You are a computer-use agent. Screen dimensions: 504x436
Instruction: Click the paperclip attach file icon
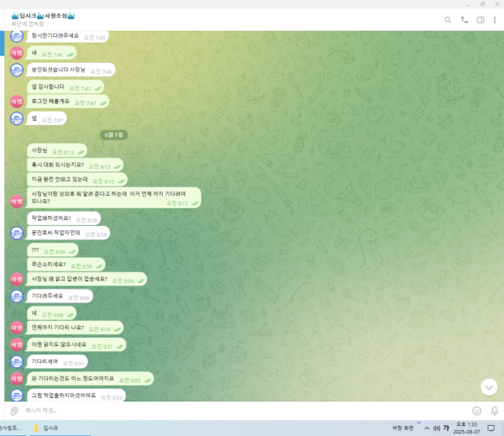click(14, 411)
